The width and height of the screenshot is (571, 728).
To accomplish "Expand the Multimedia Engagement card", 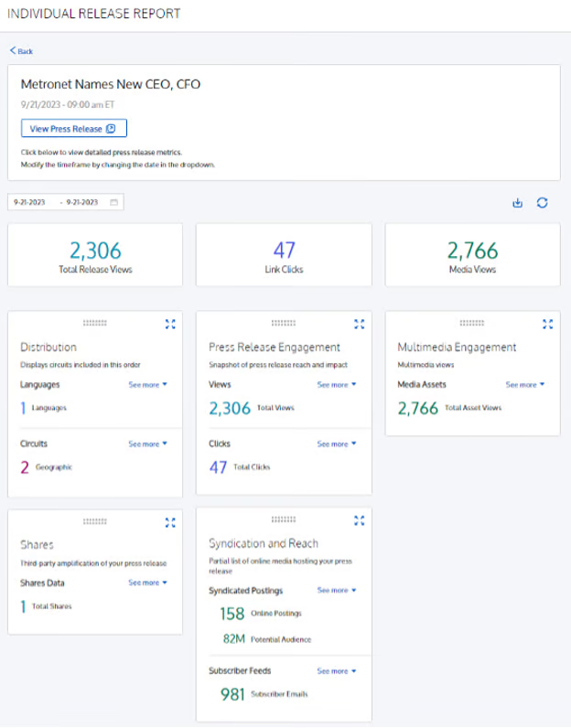I will click(548, 324).
